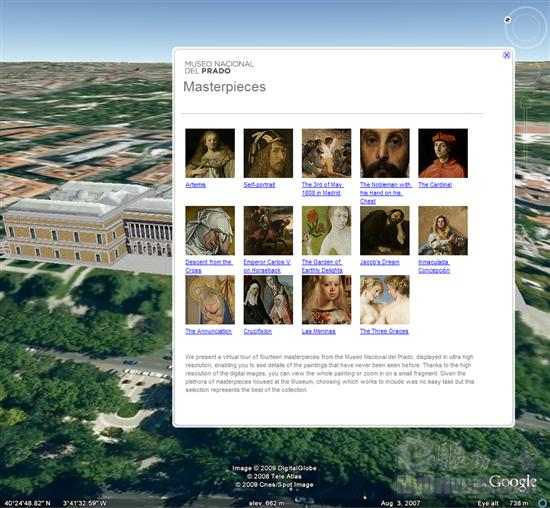Click the Aug 3, 2007 imagery date
The width and height of the screenshot is (550, 508).
[400, 503]
